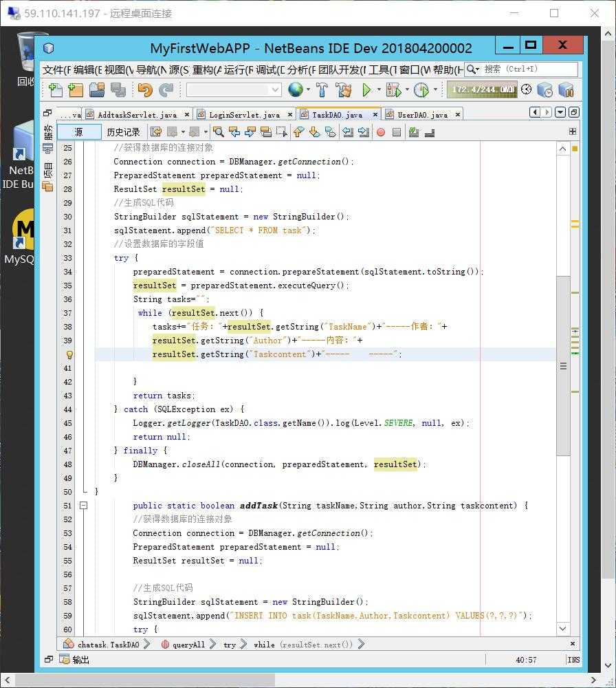616x688 pixels.
Task: Select the TaskDAO.java tab
Action: click(x=337, y=114)
